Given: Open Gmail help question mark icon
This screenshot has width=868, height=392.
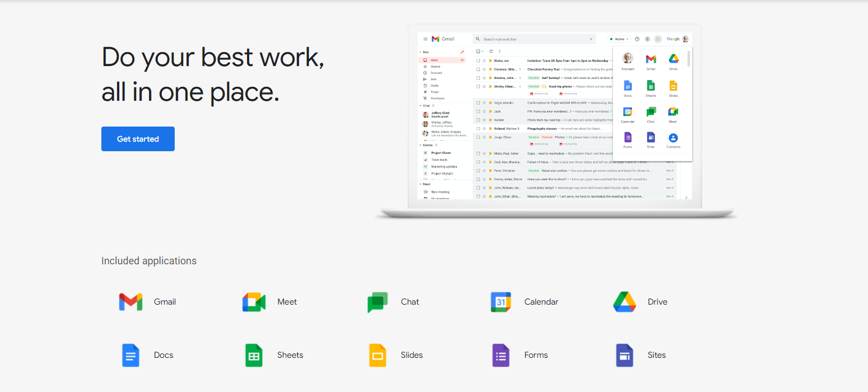Looking at the screenshot, I should (x=637, y=39).
